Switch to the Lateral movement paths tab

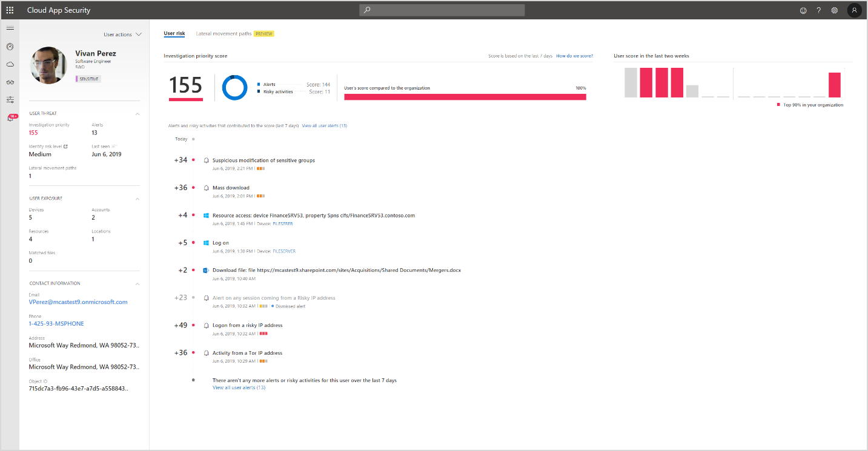click(224, 33)
